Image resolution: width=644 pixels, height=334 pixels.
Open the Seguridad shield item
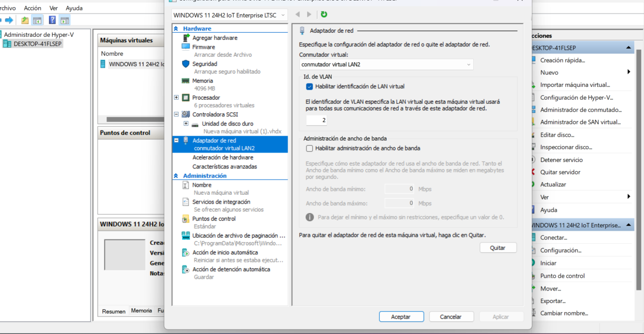coord(186,64)
